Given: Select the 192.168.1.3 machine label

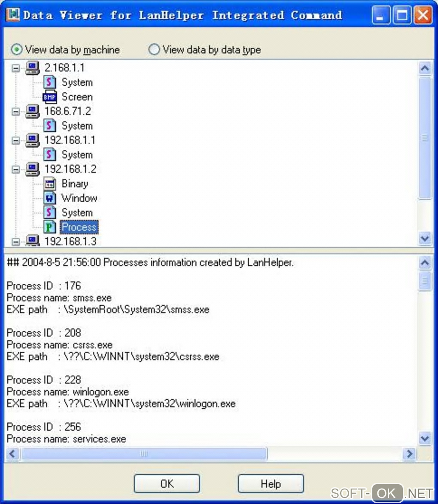Looking at the screenshot, I should tap(70, 241).
